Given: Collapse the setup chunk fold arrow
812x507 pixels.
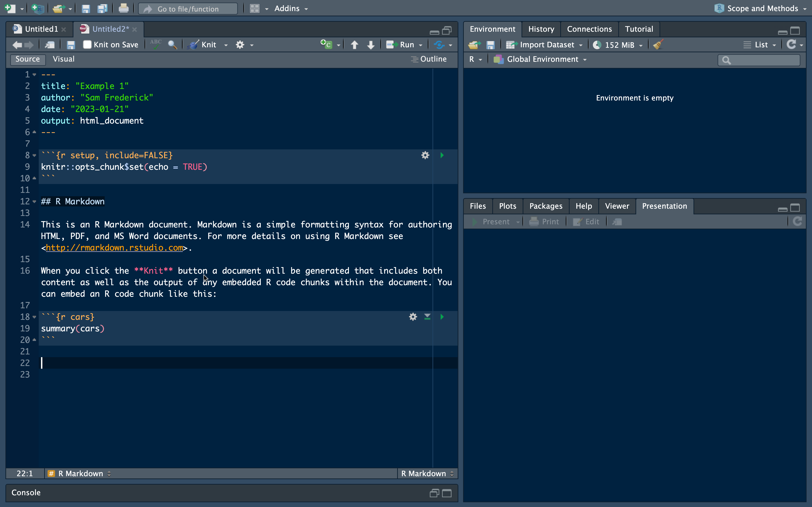Looking at the screenshot, I should [x=34, y=155].
